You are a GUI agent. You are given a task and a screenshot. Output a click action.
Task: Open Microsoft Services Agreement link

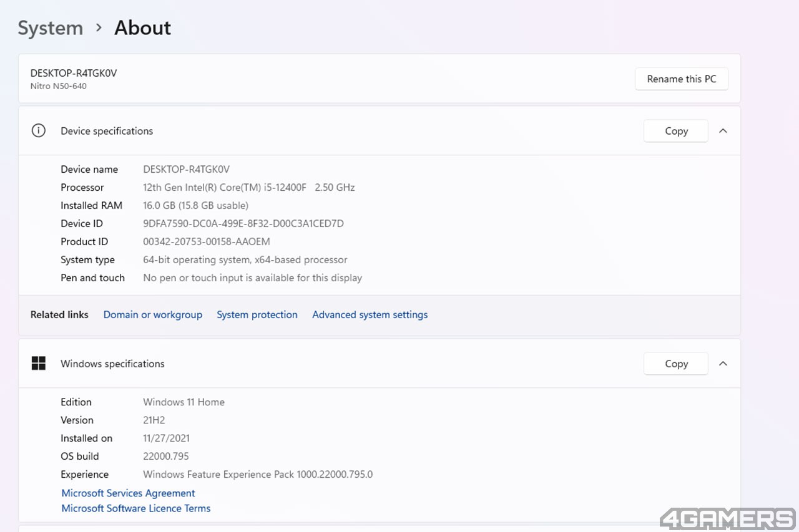(x=128, y=493)
